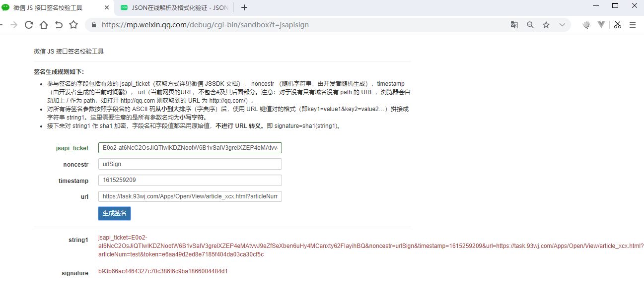Viewport: 644px width, 307px height.
Task: Maximize the browser window
Action: [615, 5]
